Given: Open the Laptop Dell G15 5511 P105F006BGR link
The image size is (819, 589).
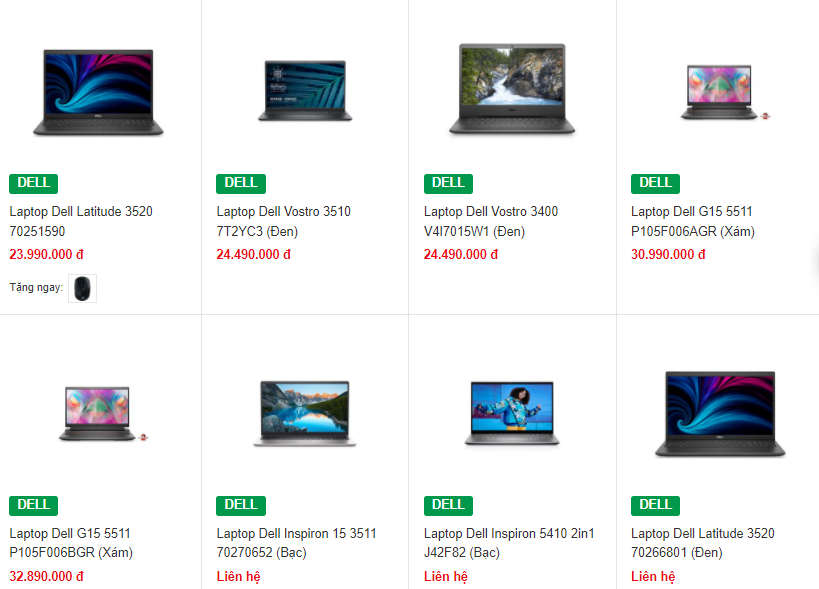Looking at the screenshot, I should [71, 543].
